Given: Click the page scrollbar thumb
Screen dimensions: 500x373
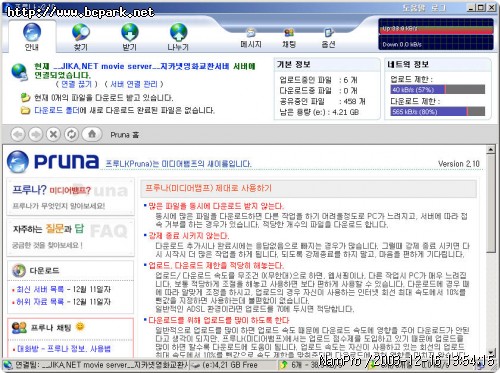Looking at the screenshot, I should click(490, 203).
